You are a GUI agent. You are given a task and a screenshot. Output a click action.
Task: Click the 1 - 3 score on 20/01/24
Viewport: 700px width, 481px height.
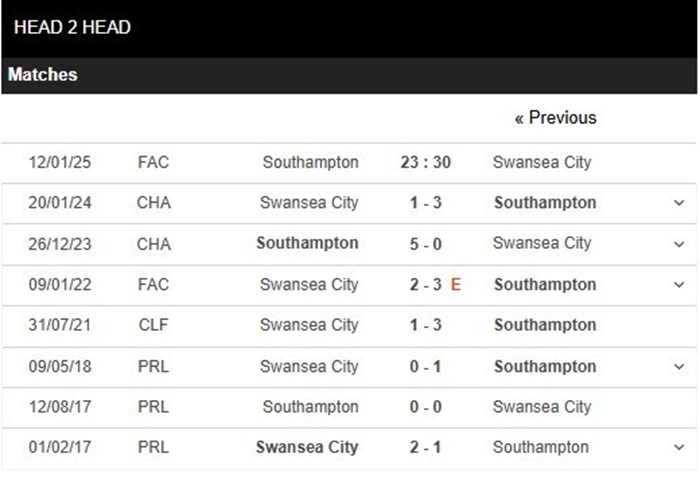click(425, 203)
